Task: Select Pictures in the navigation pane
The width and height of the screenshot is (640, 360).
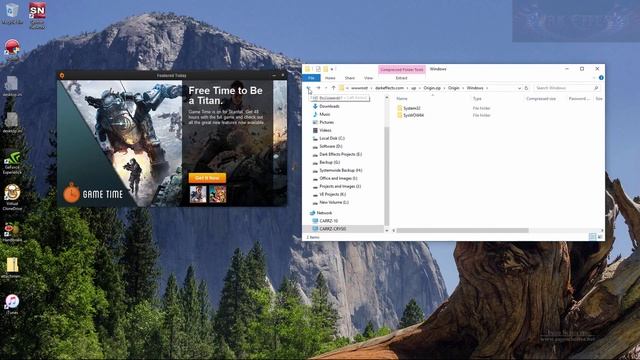Action: click(323, 122)
